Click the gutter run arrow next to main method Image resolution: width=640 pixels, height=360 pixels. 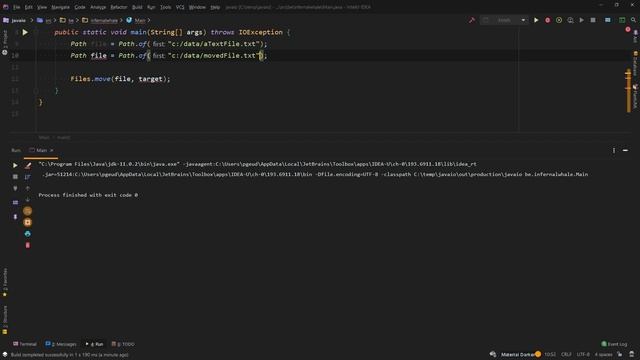coord(25,32)
